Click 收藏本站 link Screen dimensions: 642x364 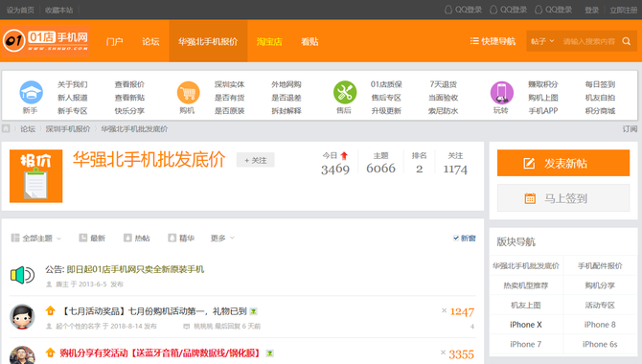point(58,10)
